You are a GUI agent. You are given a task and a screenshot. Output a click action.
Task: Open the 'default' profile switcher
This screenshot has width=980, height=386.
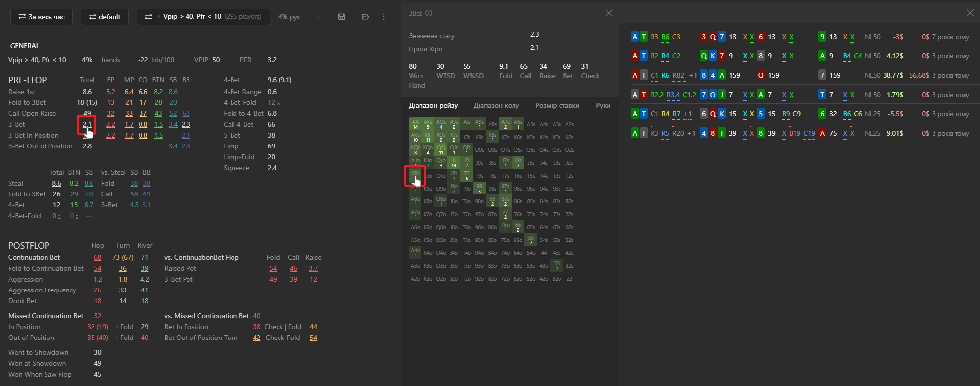coord(104,17)
